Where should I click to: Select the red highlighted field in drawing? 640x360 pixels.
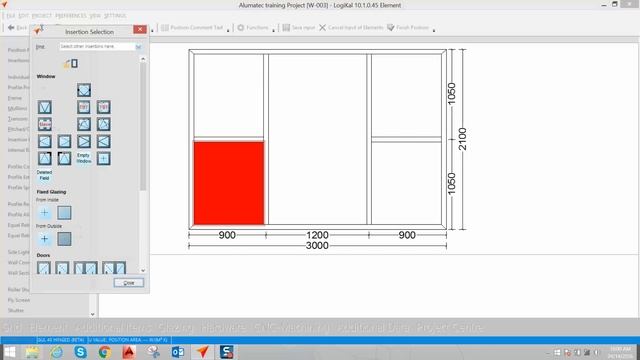[x=229, y=183]
